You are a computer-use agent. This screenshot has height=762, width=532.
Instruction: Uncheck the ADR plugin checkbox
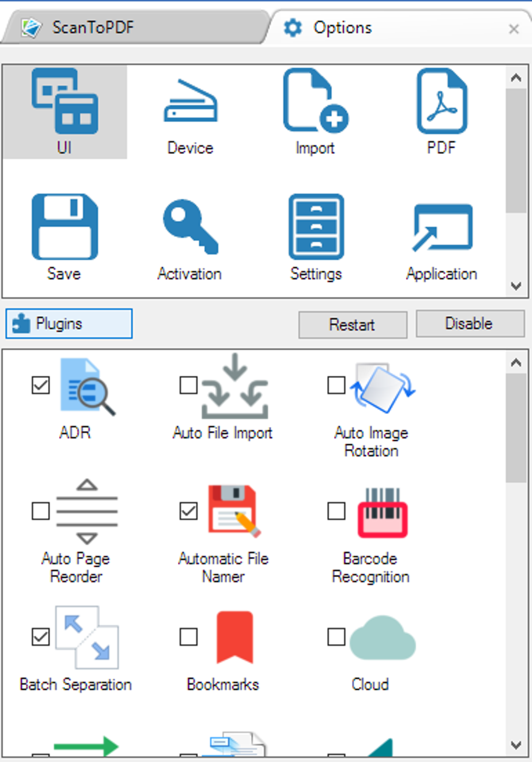41,386
